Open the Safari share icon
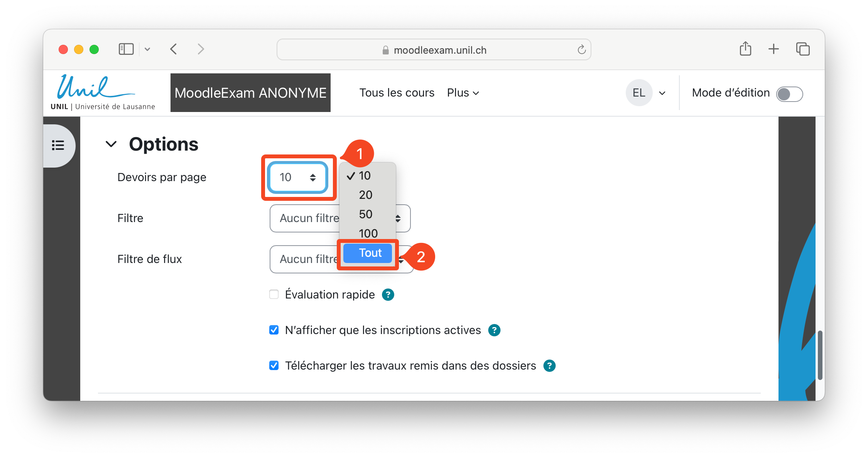The height and width of the screenshot is (458, 868). 745,49
